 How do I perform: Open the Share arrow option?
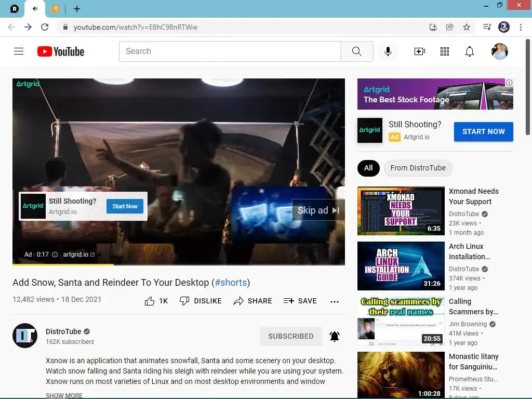(x=252, y=301)
